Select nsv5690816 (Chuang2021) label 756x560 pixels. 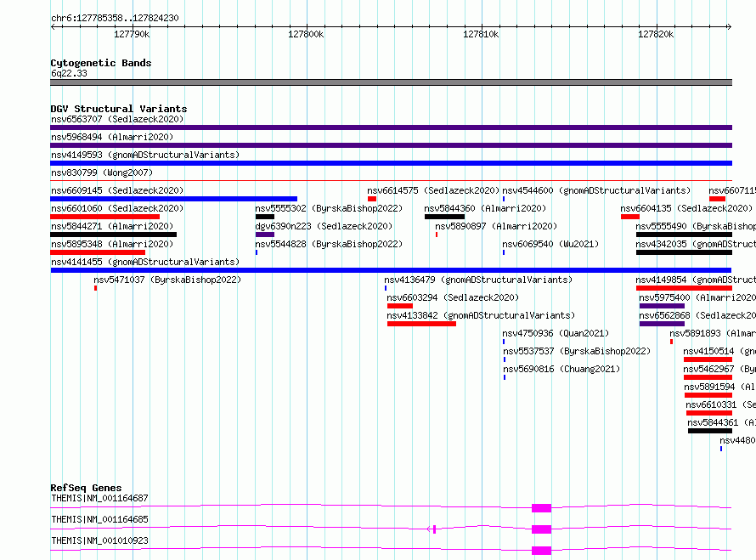point(561,369)
